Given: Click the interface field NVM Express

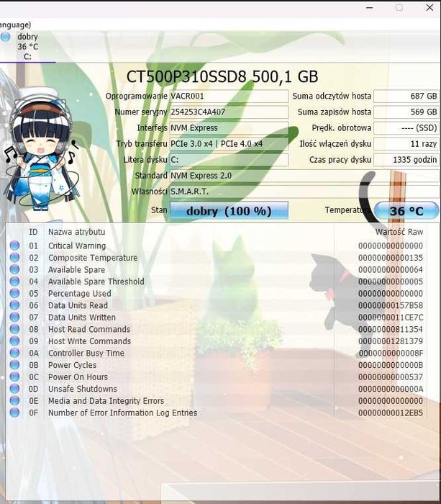Looking at the screenshot, I should click(x=229, y=128).
